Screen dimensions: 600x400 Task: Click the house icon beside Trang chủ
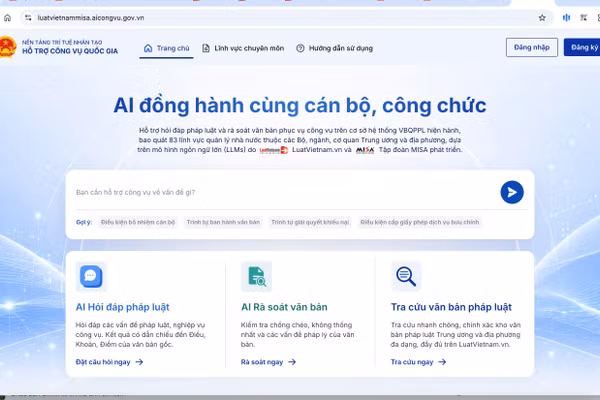pos(148,48)
